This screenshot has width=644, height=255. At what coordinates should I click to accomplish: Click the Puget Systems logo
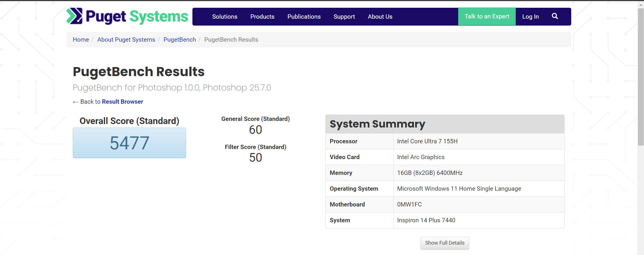pyautogui.click(x=127, y=16)
